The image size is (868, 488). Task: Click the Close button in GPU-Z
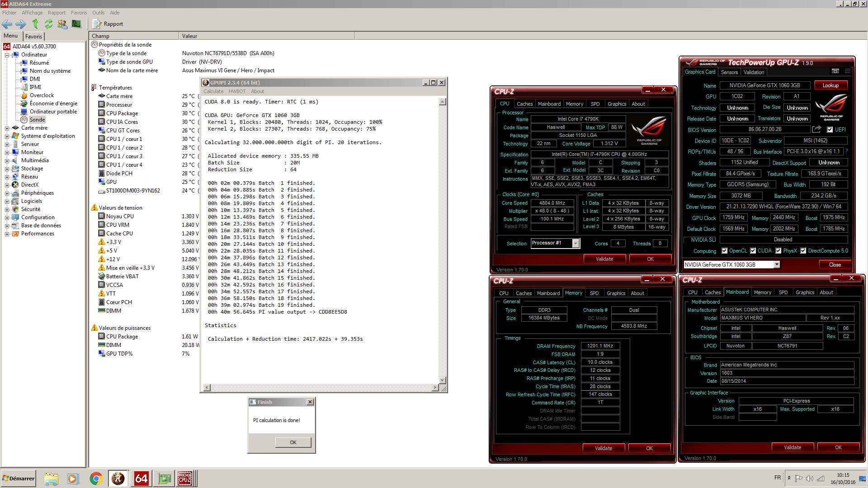point(835,265)
